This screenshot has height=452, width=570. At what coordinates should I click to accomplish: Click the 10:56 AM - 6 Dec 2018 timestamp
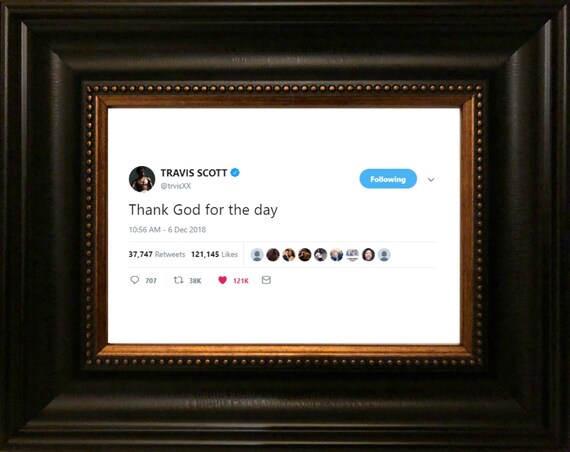[167, 229]
